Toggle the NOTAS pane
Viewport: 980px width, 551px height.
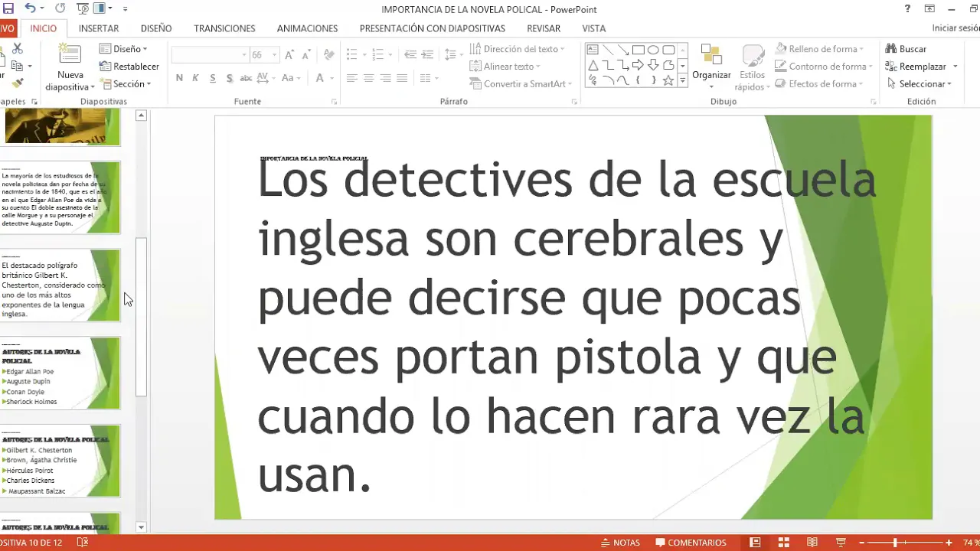tap(620, 543)
